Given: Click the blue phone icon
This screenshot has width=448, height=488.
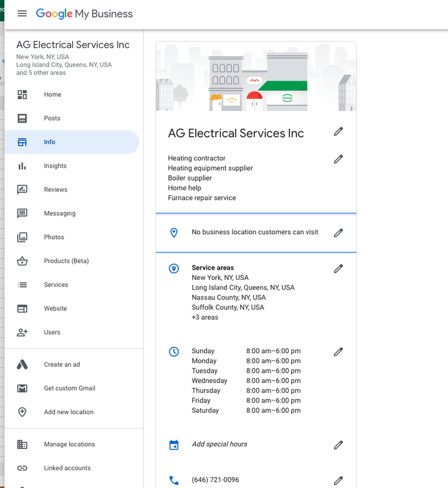Looking at the screenshot, I should pos(174,481).
